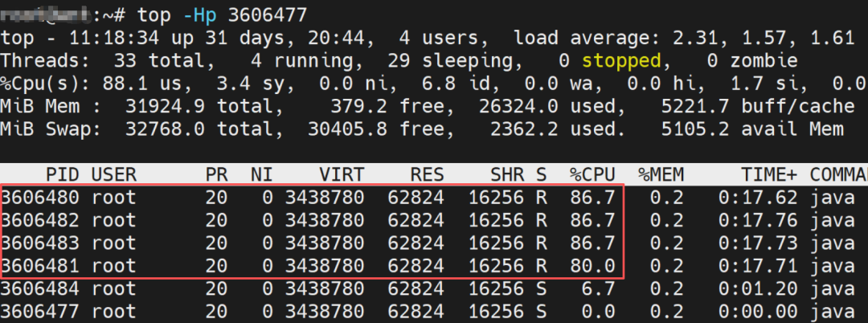The height and width of the screenshot is (323, 868).
Task: Click the PID column header
Action: pos(63,175)
